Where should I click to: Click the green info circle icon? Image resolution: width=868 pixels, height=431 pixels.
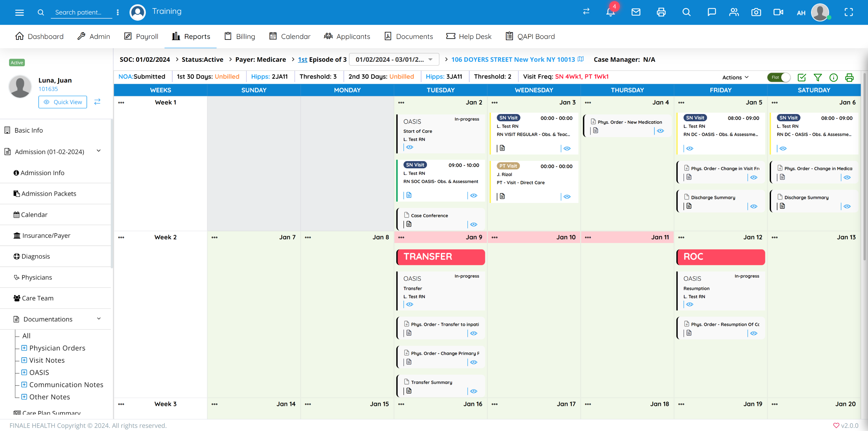click(x=833, y=77)
